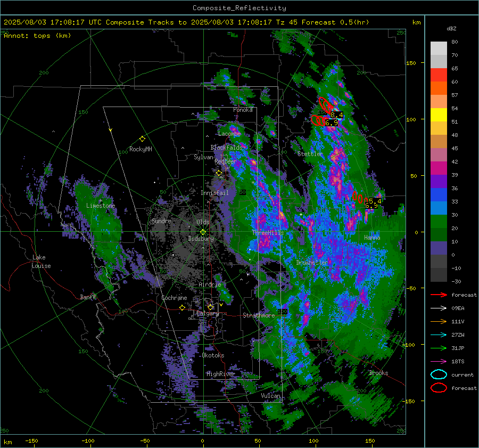
Task: Click the Strathmore city label
Action: (x=259, y=315)
